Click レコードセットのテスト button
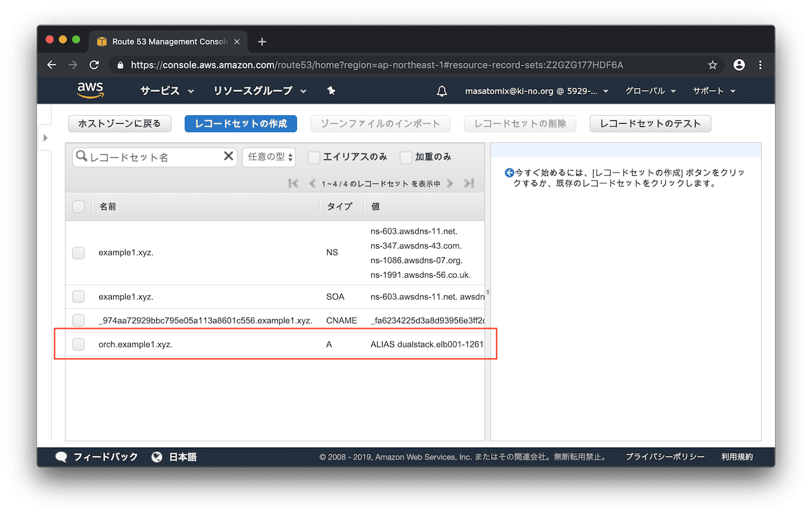The image size is (812, 516). point(651,124)
